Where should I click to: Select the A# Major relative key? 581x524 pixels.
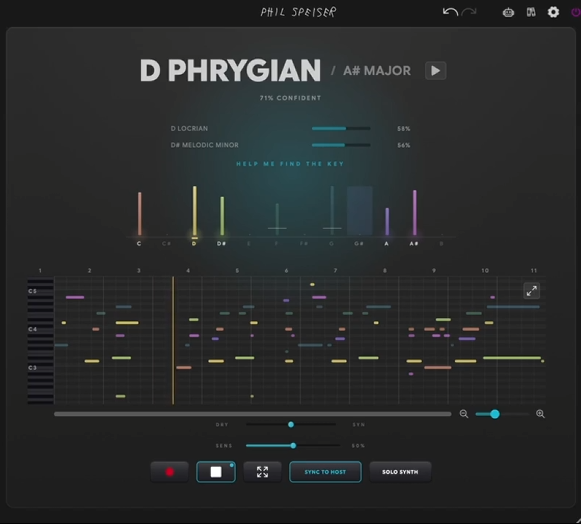(x=377, y=70)
